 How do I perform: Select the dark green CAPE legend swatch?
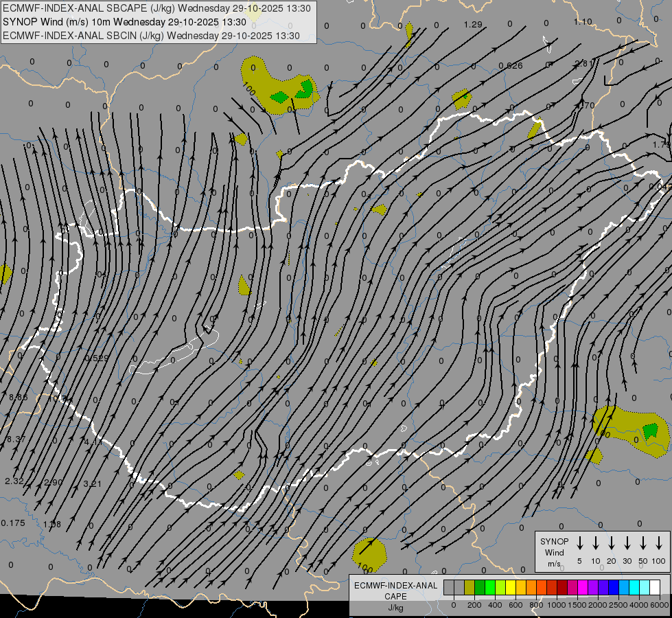point(480,588)
